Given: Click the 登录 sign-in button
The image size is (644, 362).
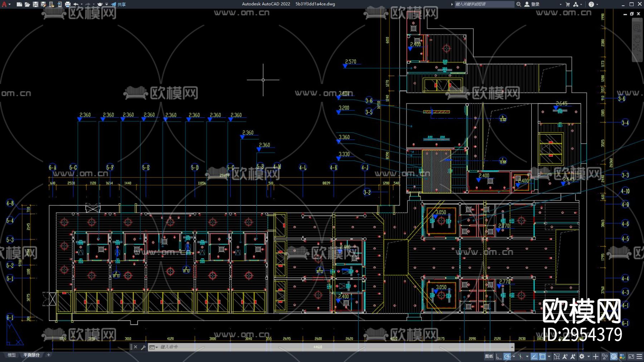Looking at the screenshot, I should 532,4.
